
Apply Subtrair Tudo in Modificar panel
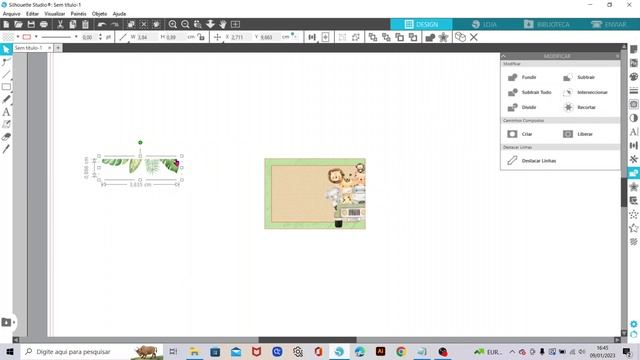[529, 92]
